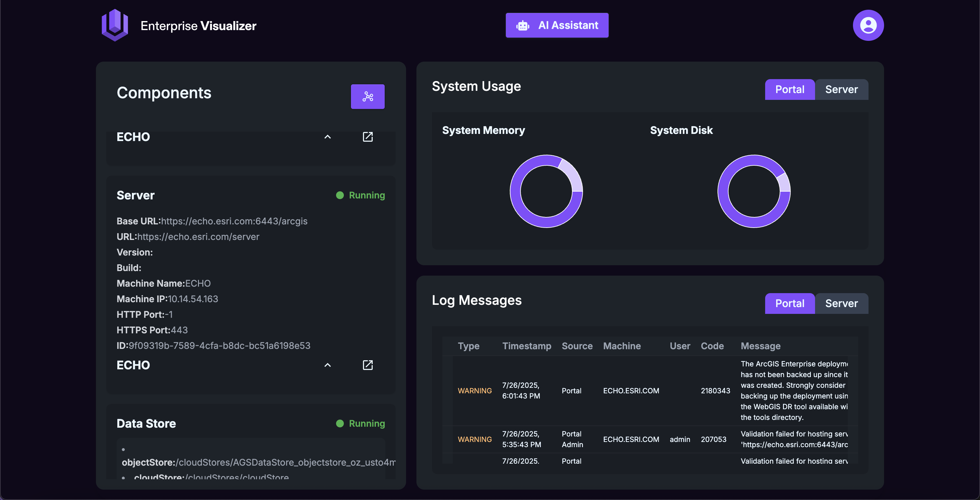This screenshot has width=980, height=500.
Task: Collapse the first ECHO section chevron
Action: click(327, 137)
